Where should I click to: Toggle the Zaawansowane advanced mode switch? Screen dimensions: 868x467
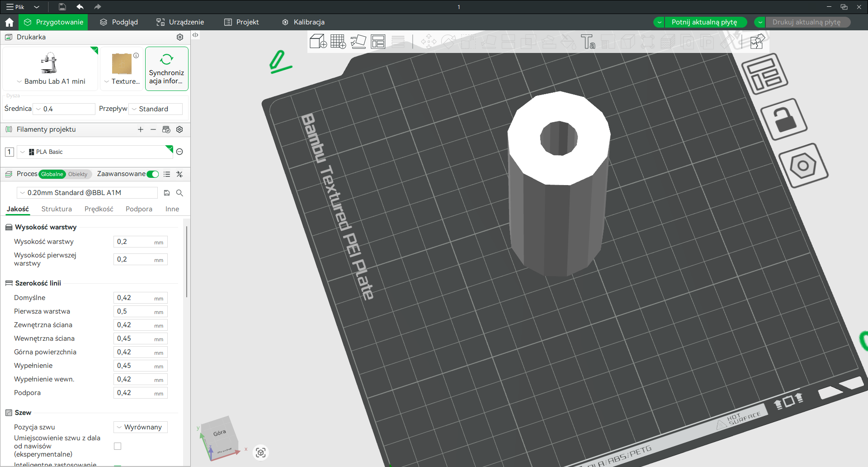[x=153, y=174]
